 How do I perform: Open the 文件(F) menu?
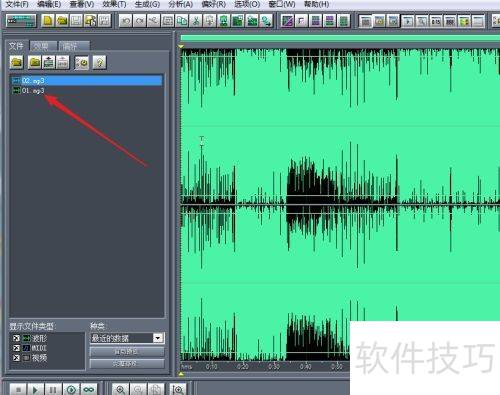17,4
